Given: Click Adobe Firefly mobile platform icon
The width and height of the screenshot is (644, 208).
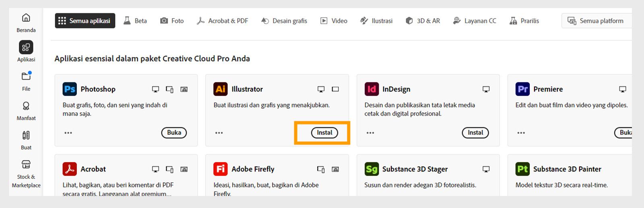Looking at the screenshot, I should (x=321, y=169).
